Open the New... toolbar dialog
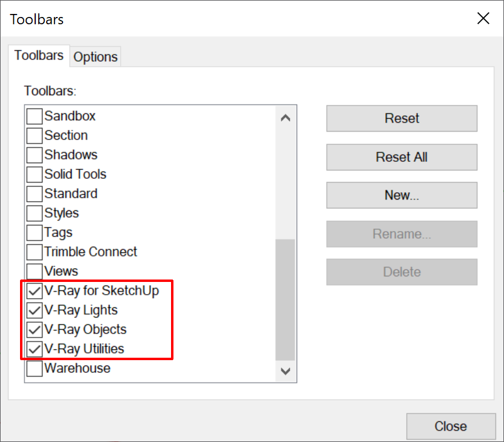 tap(402, 195)
